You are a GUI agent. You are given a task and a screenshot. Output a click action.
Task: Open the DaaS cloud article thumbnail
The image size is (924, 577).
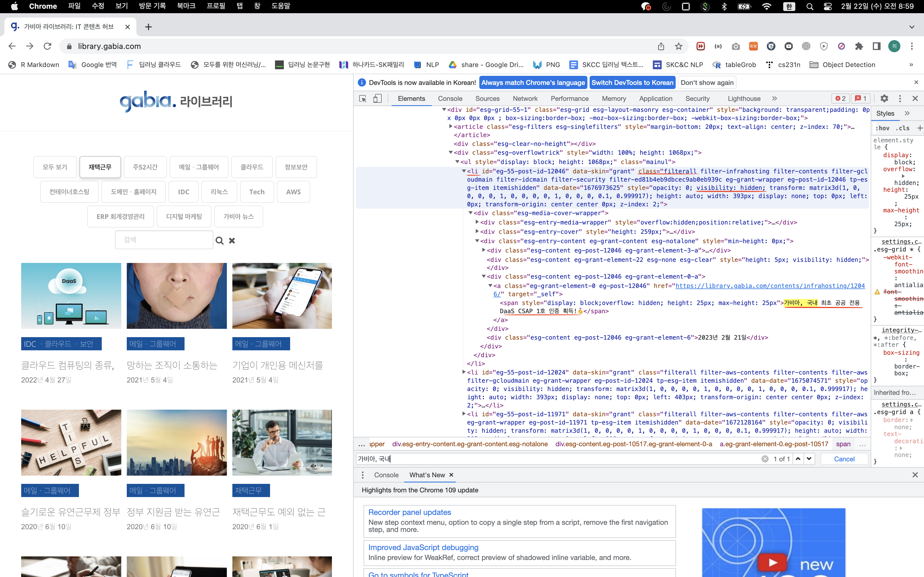(71, 296)
